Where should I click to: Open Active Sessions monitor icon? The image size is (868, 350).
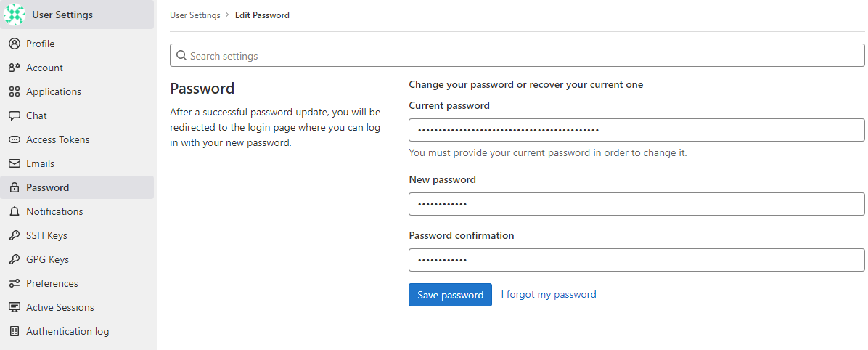coord(15,307)
